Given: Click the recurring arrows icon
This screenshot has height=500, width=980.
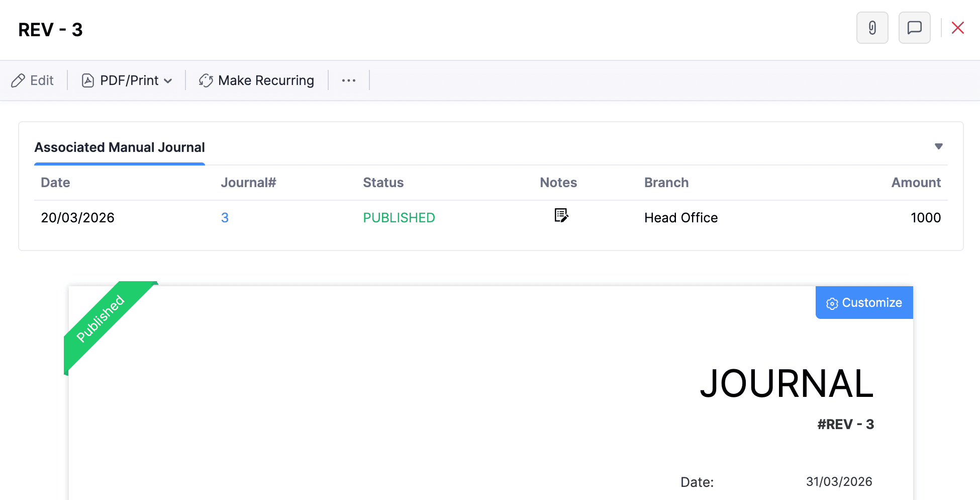Looking at the screenshot, I should click(206, 80).
